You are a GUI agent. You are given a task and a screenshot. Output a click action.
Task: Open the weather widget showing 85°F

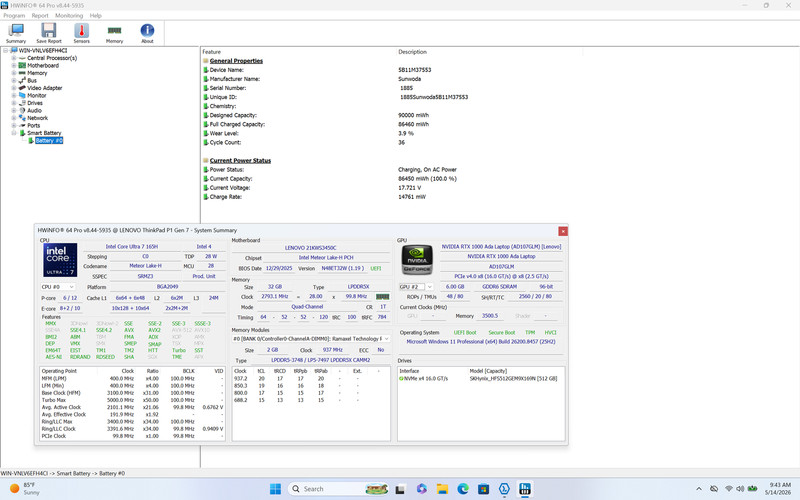26,489
